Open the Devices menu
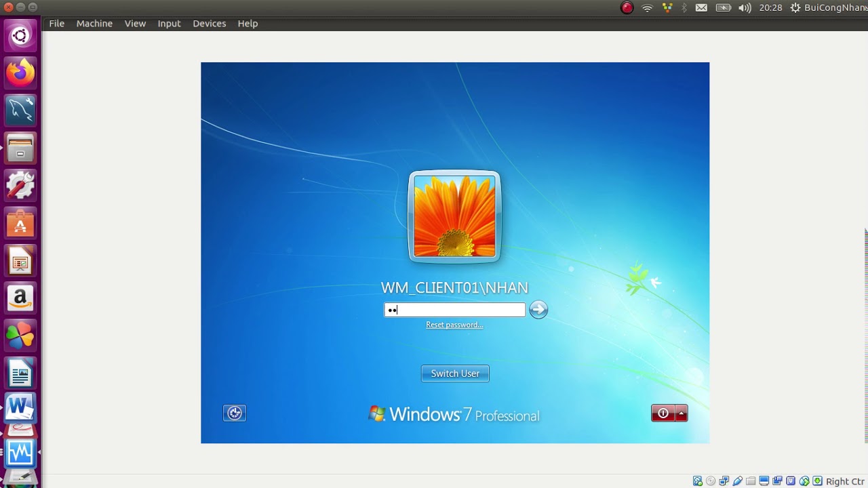Image resolution: width=868 pixels, height=488 pixels. pos(209,23)
